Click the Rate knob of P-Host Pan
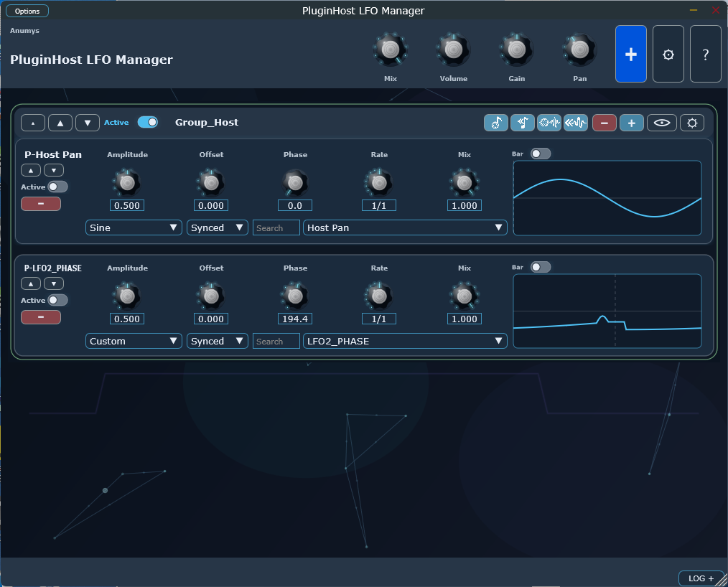Image resolution: width=728 pixels, height=587 pixels. [379, 183]
